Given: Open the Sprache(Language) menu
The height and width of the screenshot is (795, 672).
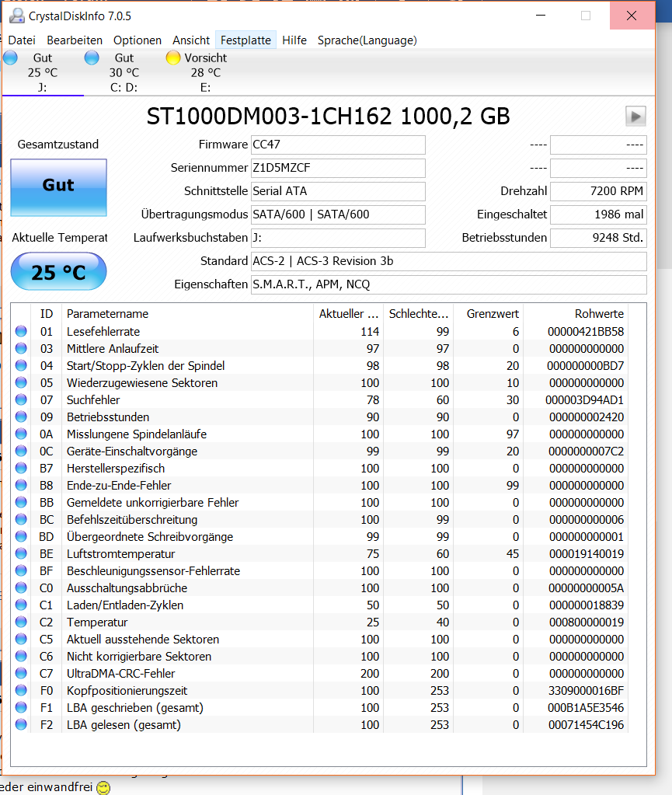Looking at the screenshot, I should point(367,40).
